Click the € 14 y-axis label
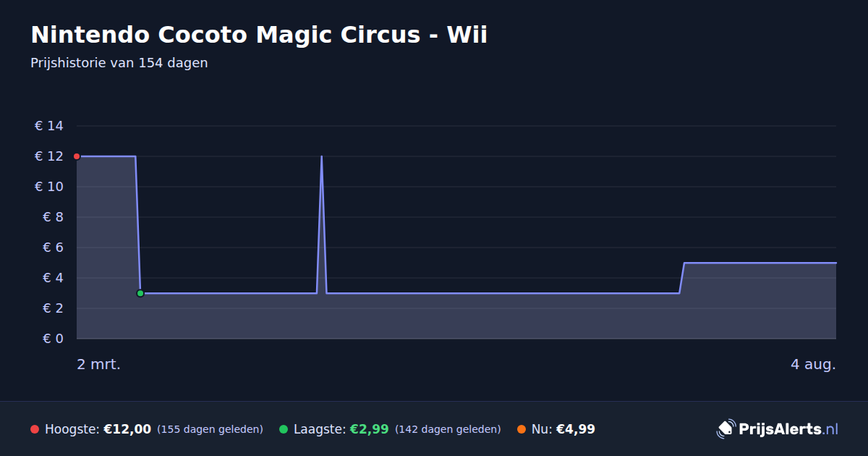 click(48, 126)
